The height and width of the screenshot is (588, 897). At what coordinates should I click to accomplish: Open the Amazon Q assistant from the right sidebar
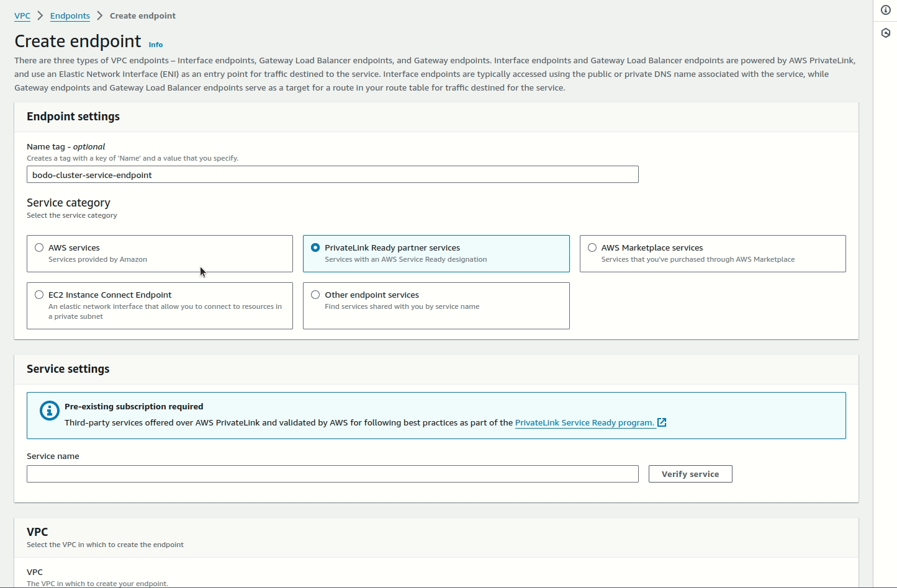(x=886, y=32)
